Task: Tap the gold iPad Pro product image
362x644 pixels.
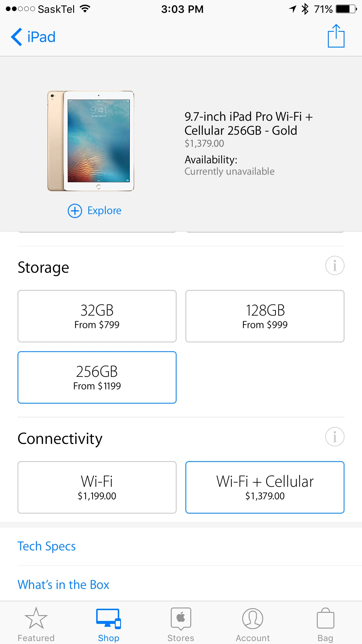Action: point(91,141)
